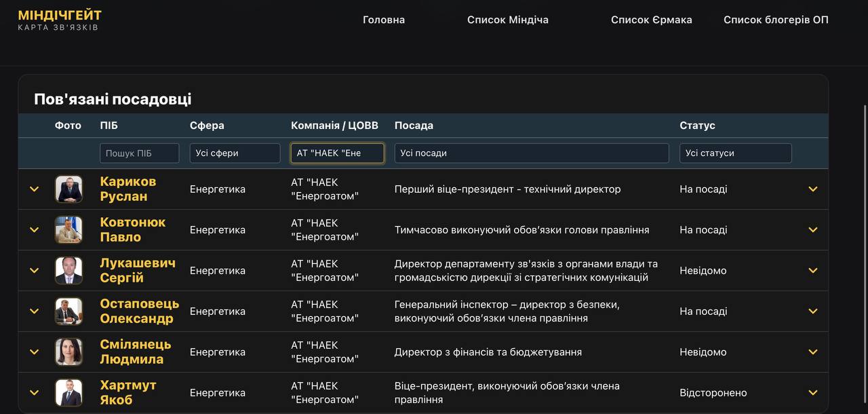Expand the Смілянець Людмила row with left chevron
Viewport: 868px width, 414px height.
pyautogui.click(x=35, y=352)
